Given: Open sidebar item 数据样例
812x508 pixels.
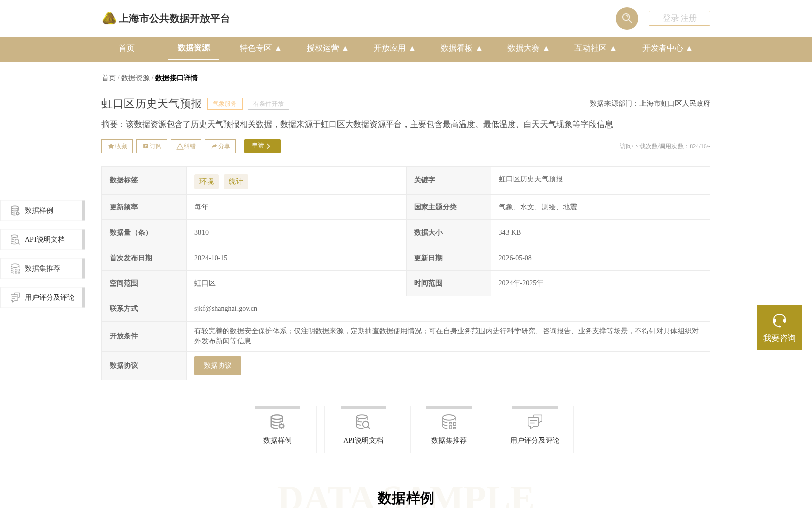Looking at the screenshot, I should [43, 210].
